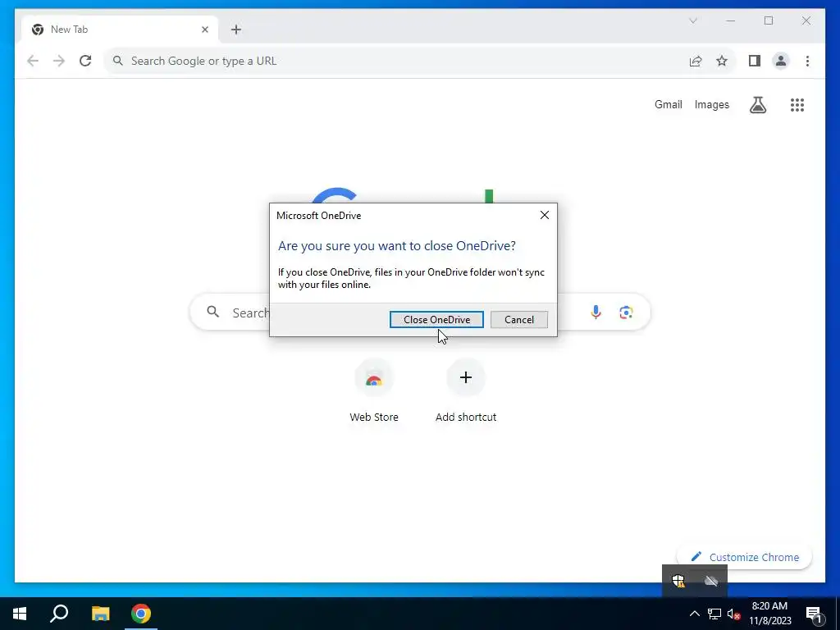Click the Add shortcut tile

coord(466,390)
